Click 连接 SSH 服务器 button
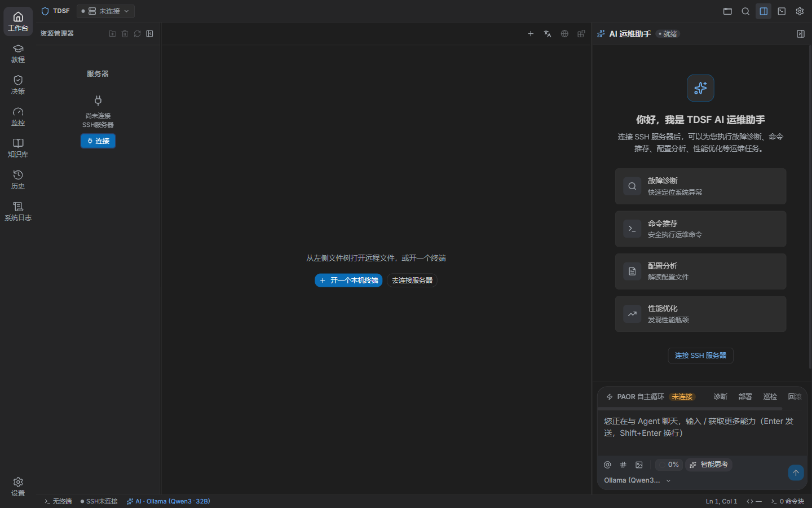812x508 pixels. click(x=701, y=356)
